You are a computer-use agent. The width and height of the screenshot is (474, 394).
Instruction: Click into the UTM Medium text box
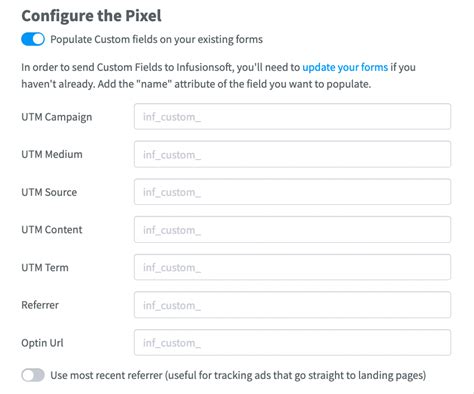(292, 154)
